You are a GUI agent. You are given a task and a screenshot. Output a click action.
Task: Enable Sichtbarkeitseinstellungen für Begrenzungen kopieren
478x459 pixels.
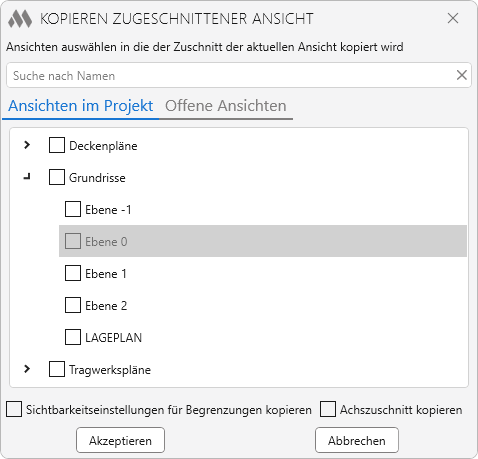tap(14, 409)
